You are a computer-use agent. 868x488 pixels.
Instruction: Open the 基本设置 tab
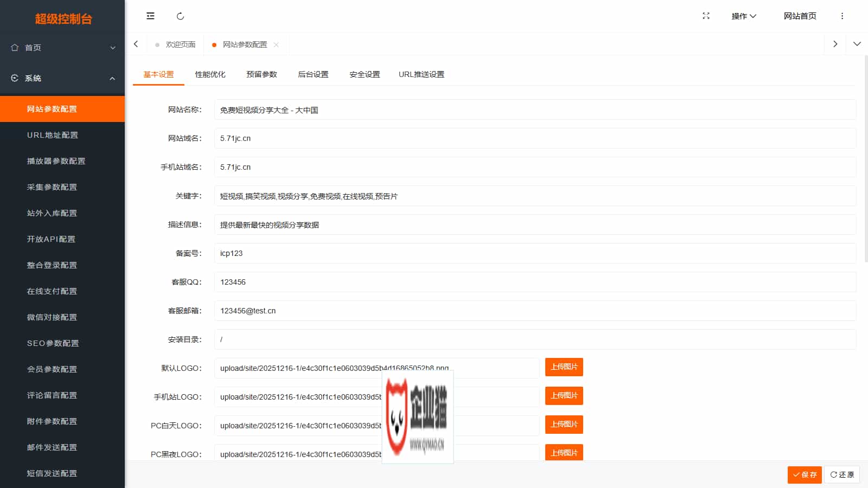pos(158,74)
